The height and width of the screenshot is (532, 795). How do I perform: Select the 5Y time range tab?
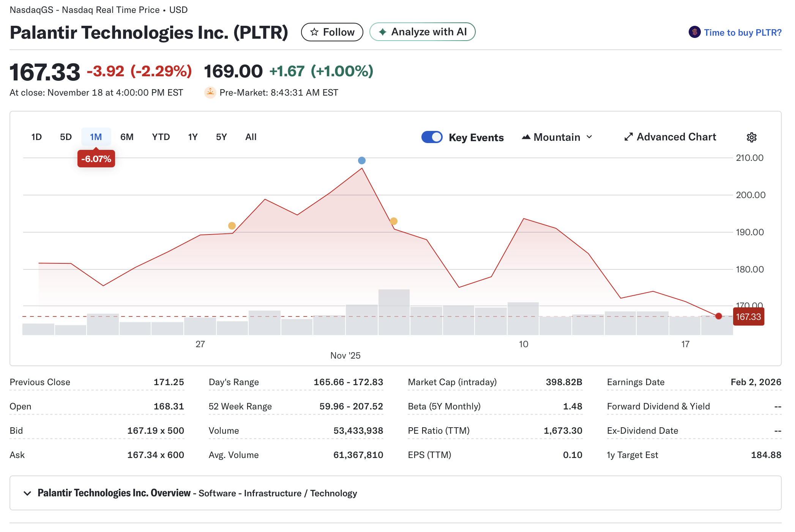(221, 137)
